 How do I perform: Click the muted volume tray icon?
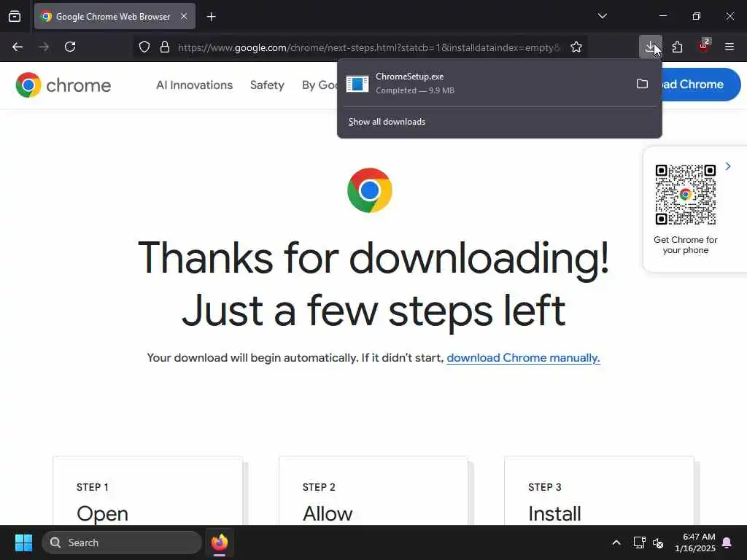[x=658, y=542]
